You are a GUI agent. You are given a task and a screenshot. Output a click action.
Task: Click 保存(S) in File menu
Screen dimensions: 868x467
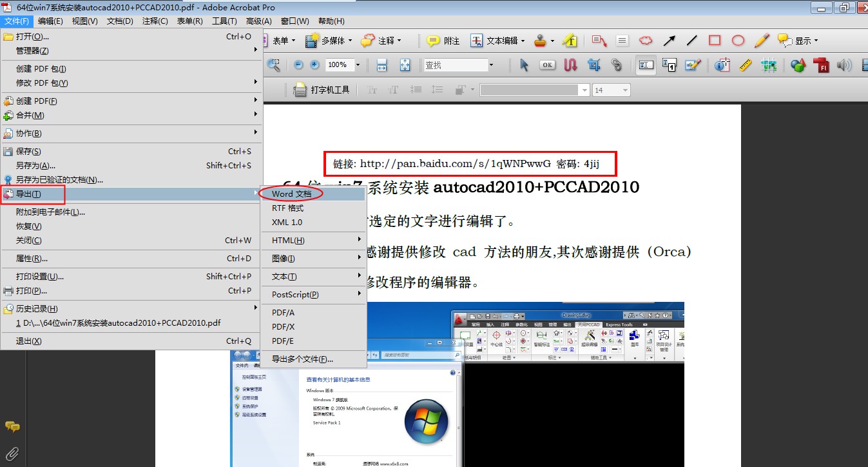point(131,152)
